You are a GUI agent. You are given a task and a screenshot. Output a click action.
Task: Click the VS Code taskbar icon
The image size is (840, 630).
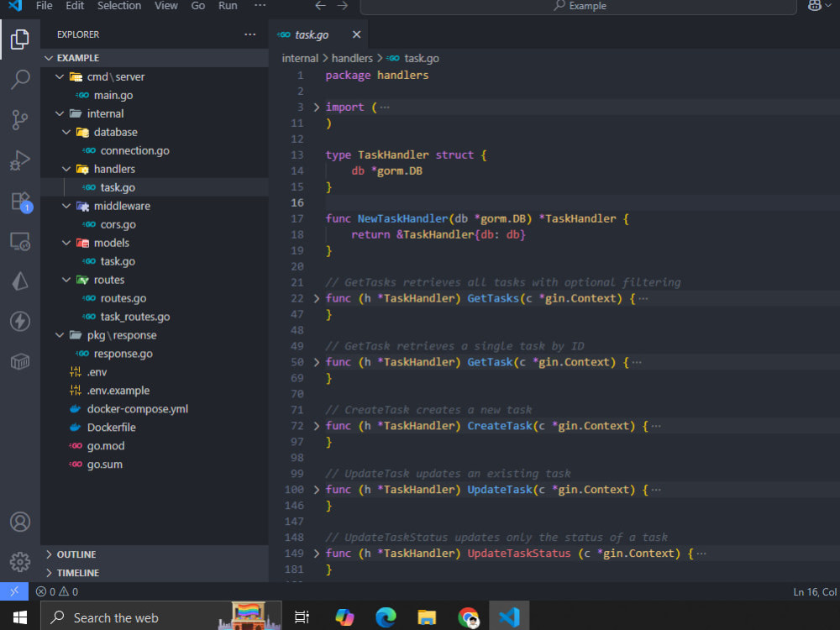(510, 617)
